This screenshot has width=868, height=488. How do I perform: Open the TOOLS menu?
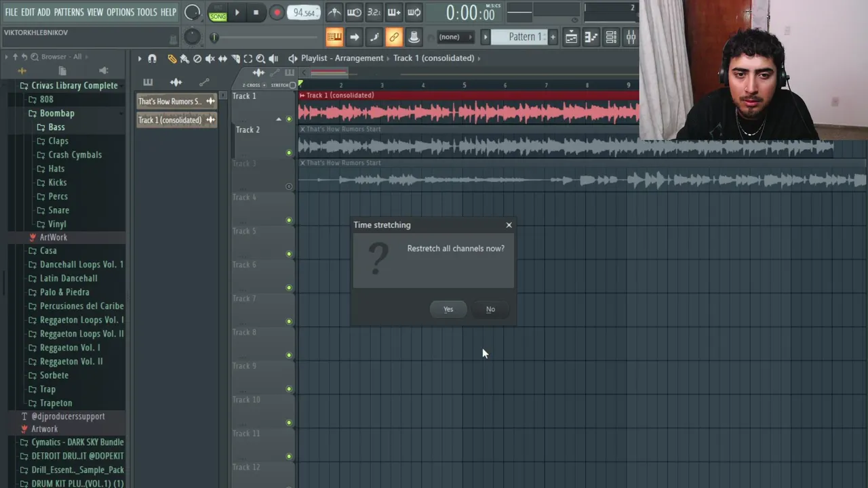click(147, 12)
